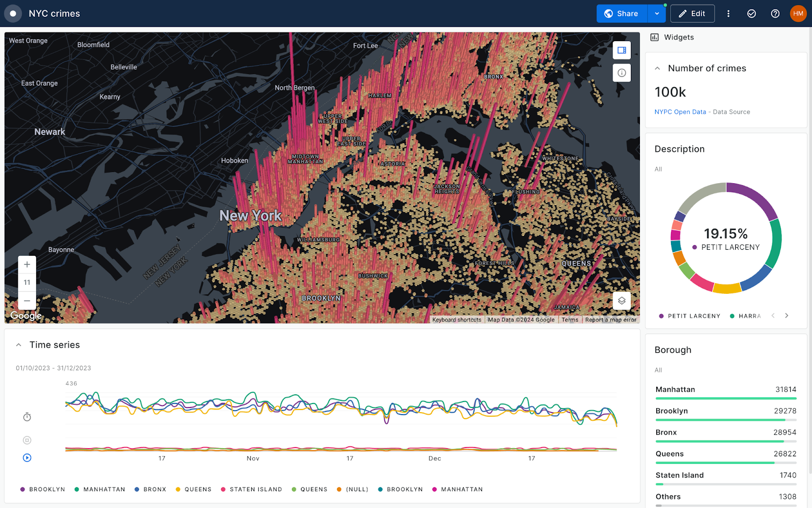Open the map layers selector icon

(x=621, y=300)
